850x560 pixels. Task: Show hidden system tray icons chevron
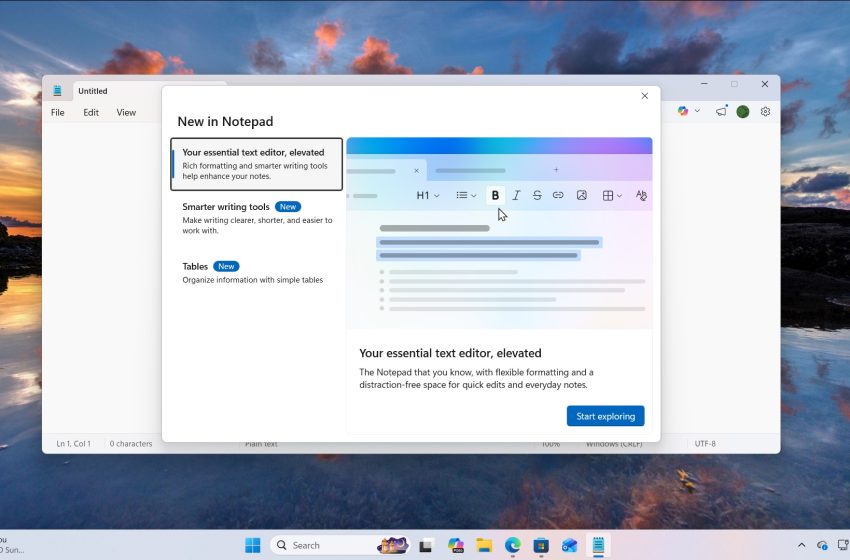[801, 545]
